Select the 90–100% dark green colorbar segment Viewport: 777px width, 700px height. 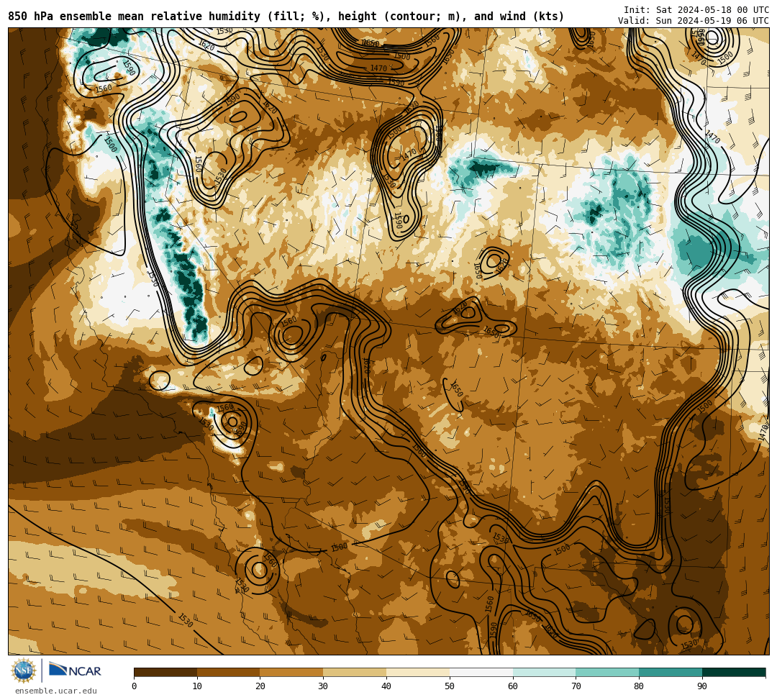pos(734,672)
